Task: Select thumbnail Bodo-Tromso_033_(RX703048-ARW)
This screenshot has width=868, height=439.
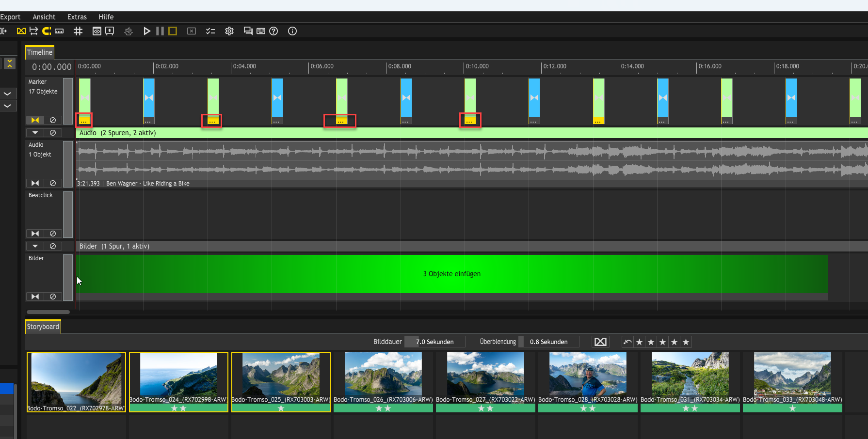Action: click(x=792, y=382)
